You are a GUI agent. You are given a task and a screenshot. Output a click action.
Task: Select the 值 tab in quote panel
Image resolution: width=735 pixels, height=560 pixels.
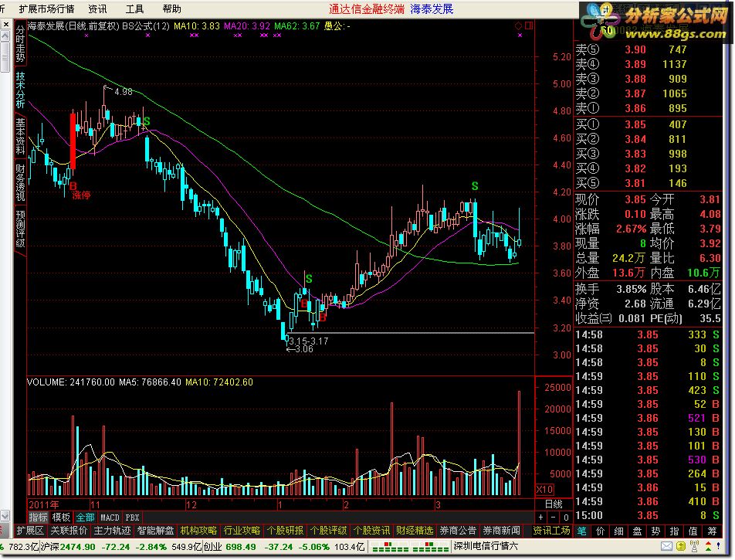(693, 531)
